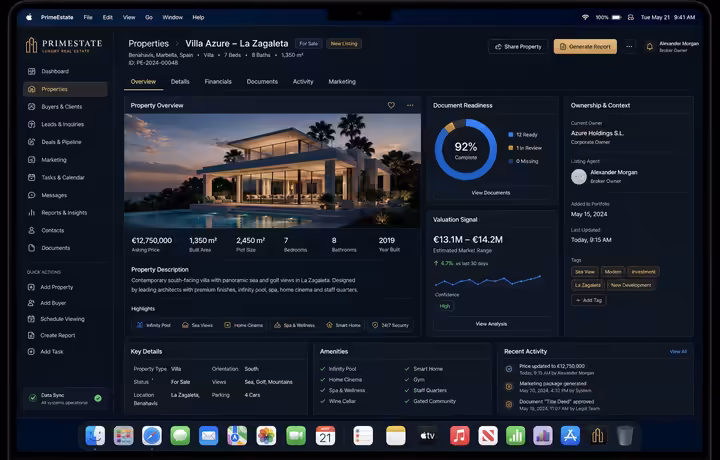Switch to the Activity tab
Viewport: 720px width, 460px height.
[303, 82]
